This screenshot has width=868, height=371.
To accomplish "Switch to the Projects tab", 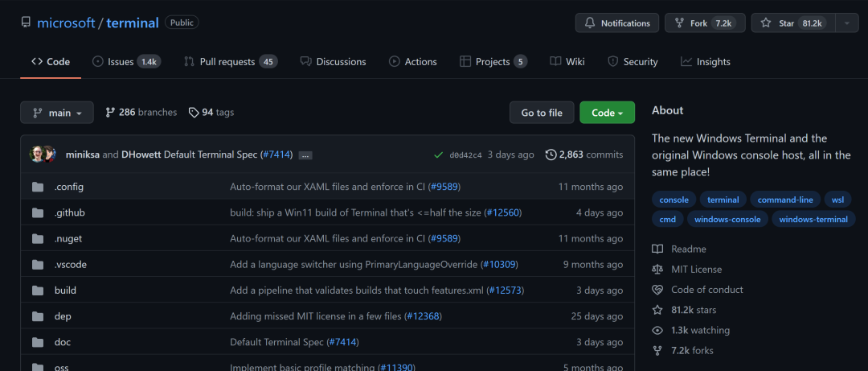I will [x=493, y=61].
